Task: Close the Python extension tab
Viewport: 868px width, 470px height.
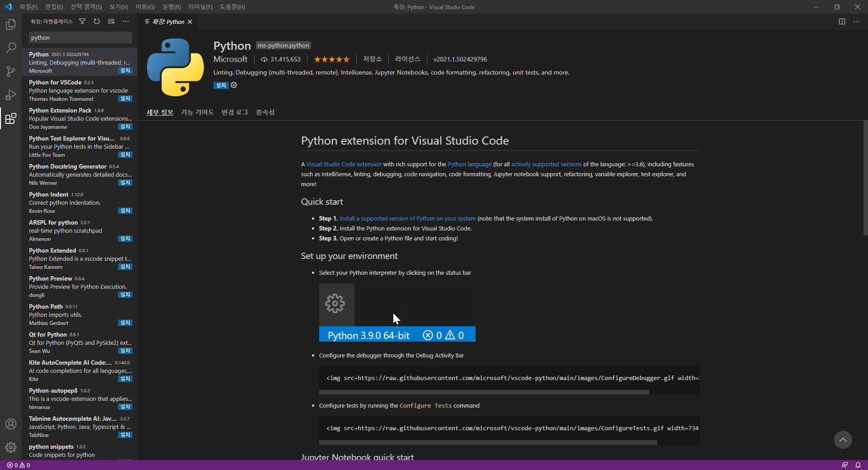Action: click(x=190, y=22)
